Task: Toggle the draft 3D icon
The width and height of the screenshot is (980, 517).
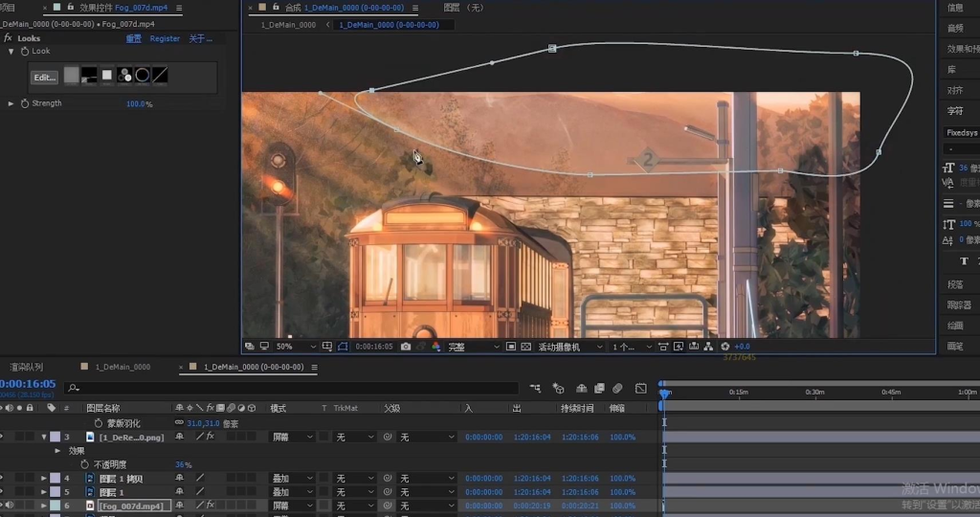Action: coord(559,388)
